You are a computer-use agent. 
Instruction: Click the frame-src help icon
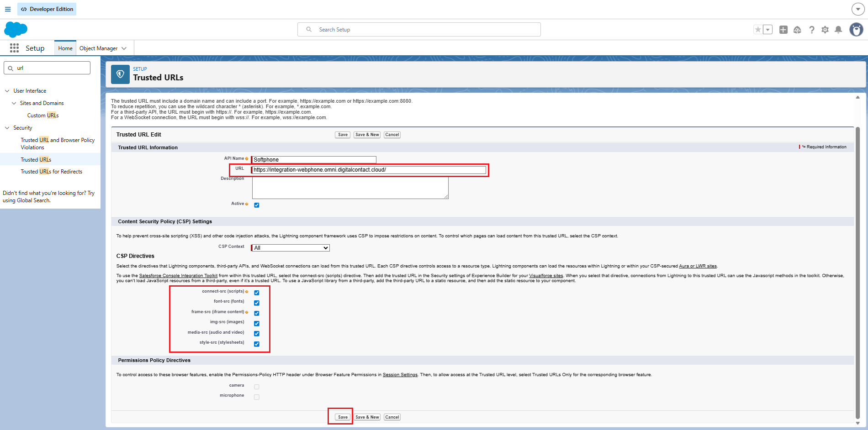tap(247, 312)
